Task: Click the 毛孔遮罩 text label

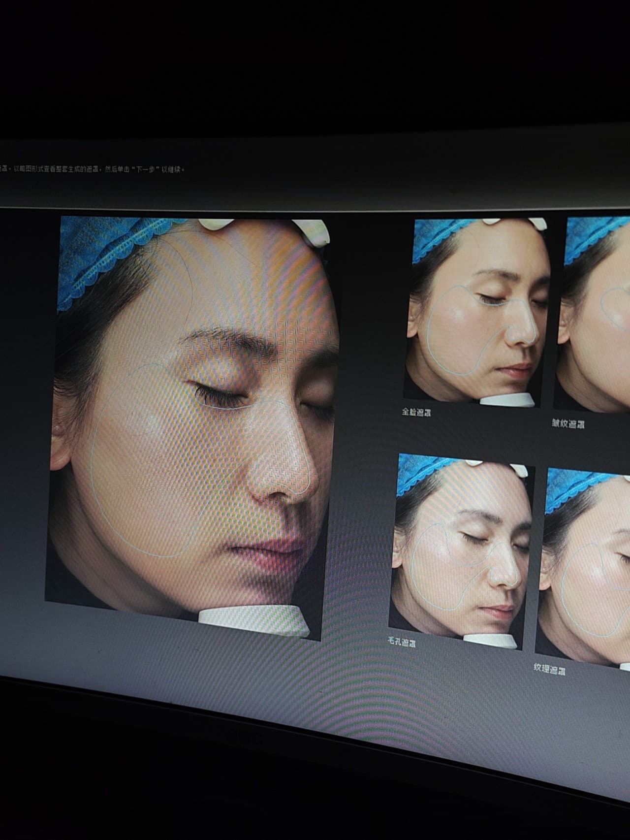Action: click(x=402, y=642)
